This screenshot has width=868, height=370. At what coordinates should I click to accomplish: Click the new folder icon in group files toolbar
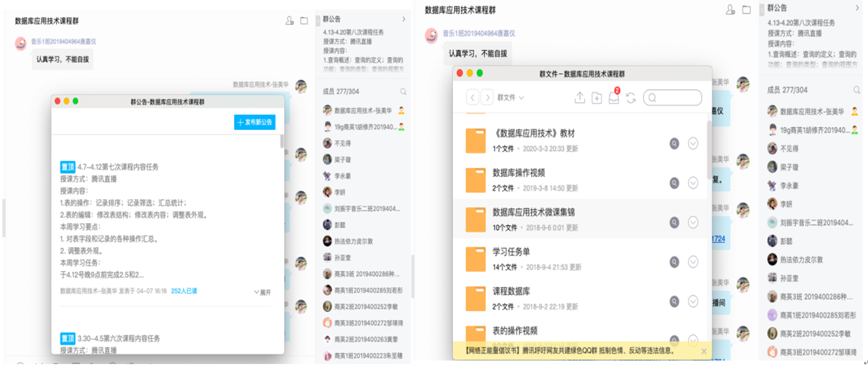[597, 98]
